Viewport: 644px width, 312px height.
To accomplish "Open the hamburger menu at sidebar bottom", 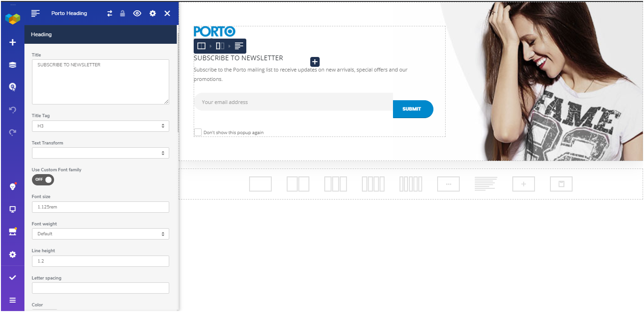I will (13, 300).
